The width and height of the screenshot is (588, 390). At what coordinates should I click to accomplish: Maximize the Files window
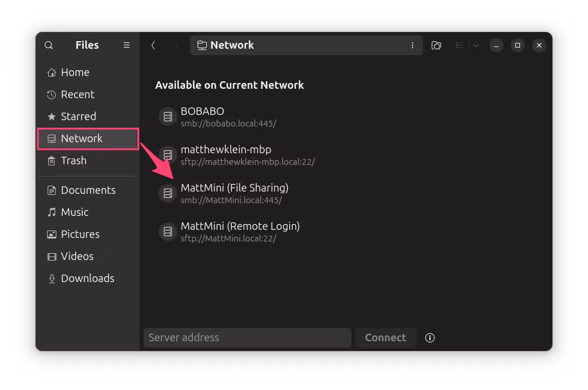pos(518,45)
